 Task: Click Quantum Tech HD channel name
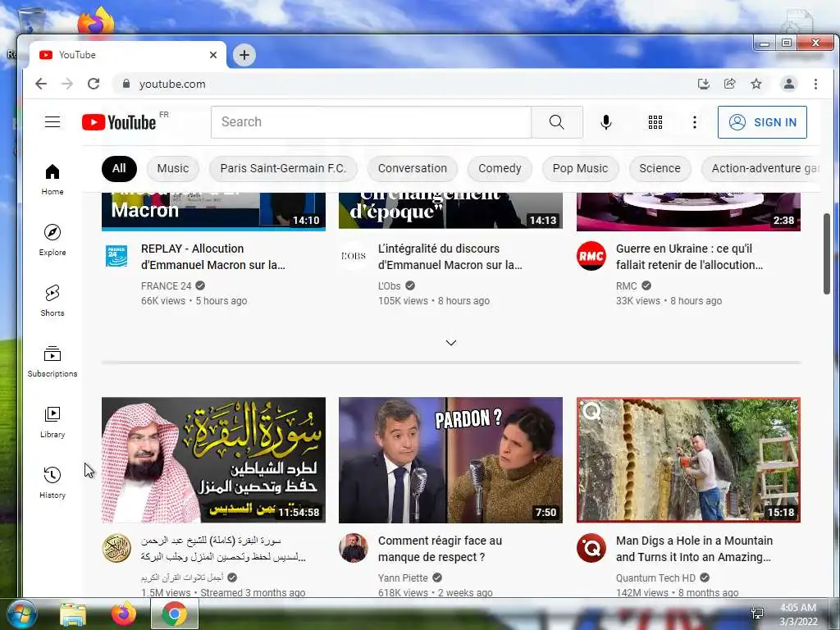coord(655,578)
